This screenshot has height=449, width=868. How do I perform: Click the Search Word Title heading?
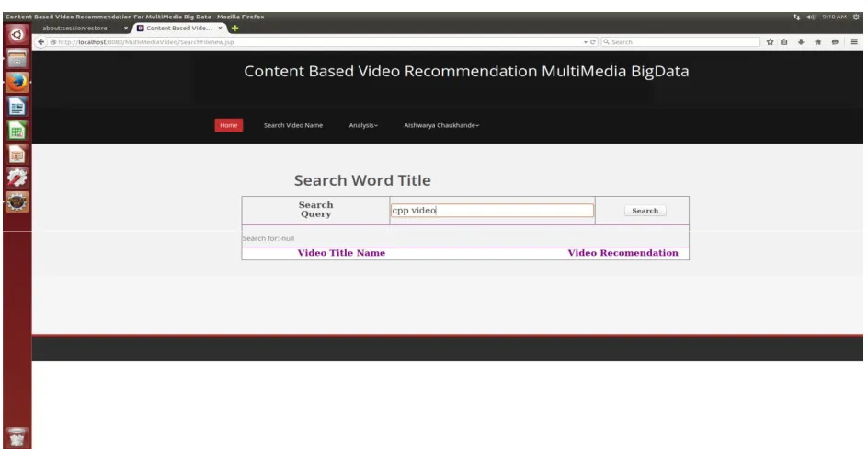pos(362,180)
